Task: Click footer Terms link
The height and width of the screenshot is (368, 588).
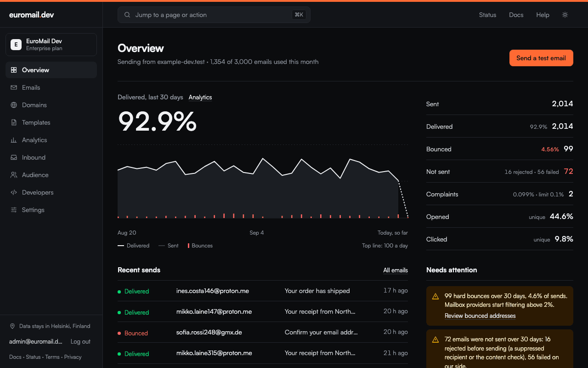Action: (x=52, y=357)
